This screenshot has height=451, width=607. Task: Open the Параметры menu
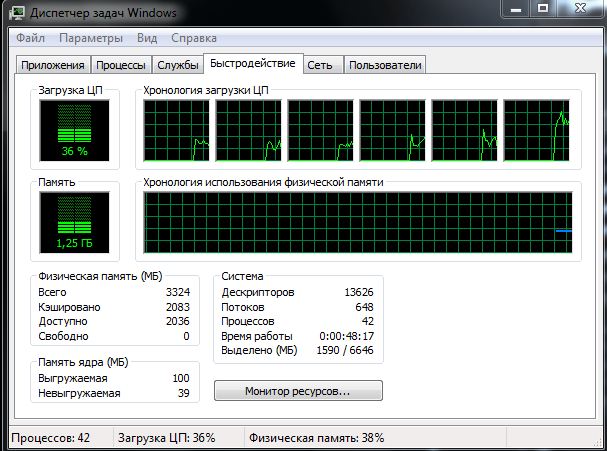[x=91, y=38]
